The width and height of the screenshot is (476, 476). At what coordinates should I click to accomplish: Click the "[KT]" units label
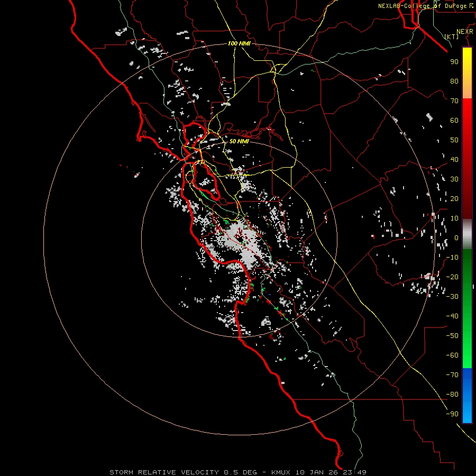pyautogui.click(x=451, y=36)
